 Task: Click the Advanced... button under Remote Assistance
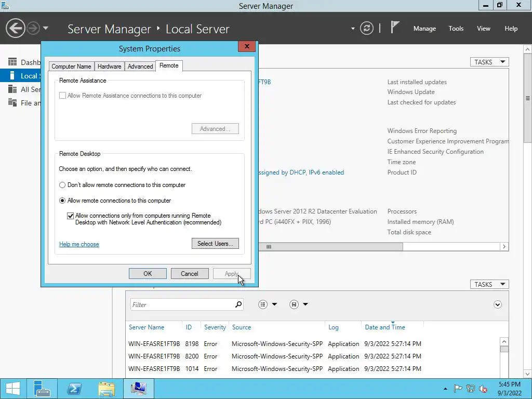215,129
